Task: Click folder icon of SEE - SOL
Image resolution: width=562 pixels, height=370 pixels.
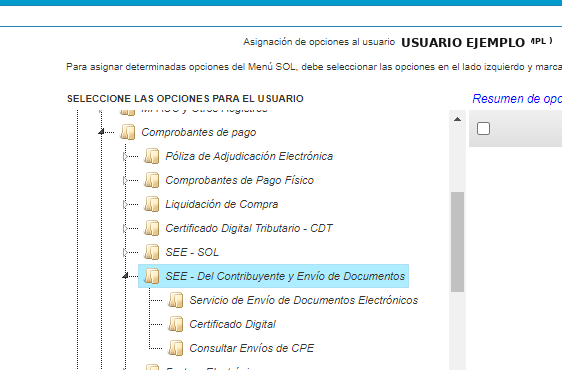Action: (152, 252)
